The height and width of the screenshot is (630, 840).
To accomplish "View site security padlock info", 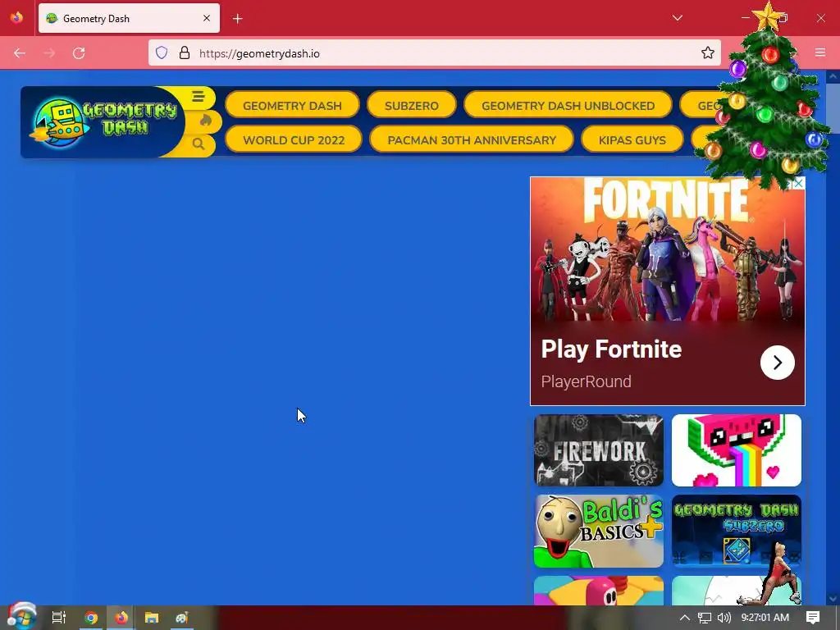I will click(x=185, y=52).
